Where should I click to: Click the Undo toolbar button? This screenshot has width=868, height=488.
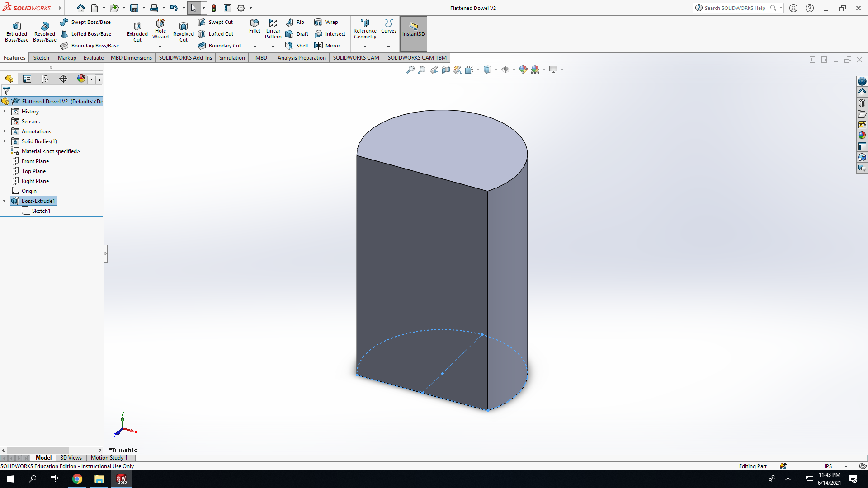[x=174, y=8]
